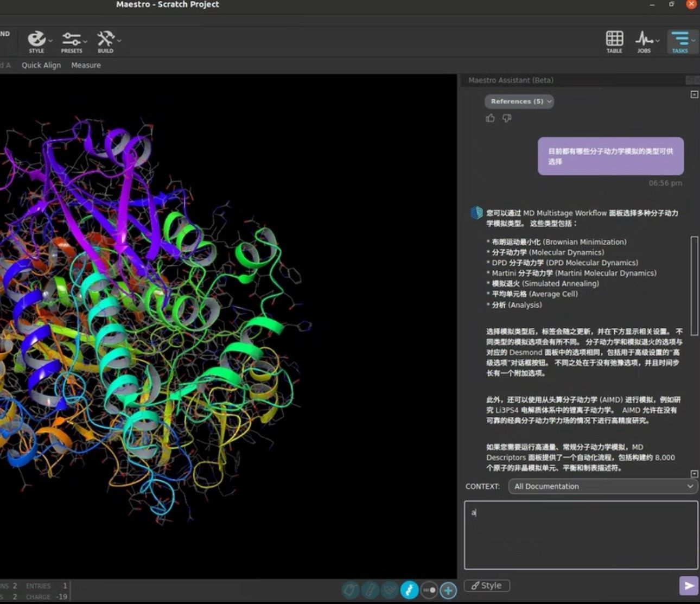The height and width of the screenshot is (604, 700).
Task: Click the Style button below the chat input
Action: [487, 586]
